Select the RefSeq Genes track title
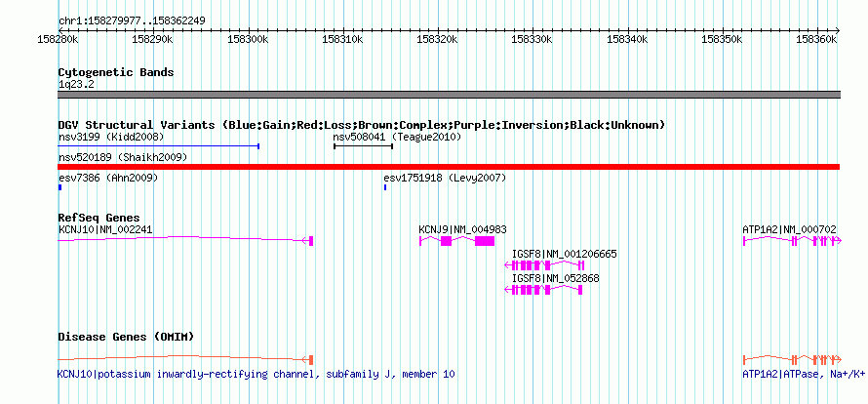This screenshot has width=868, height=404. [x=99, y=218]
